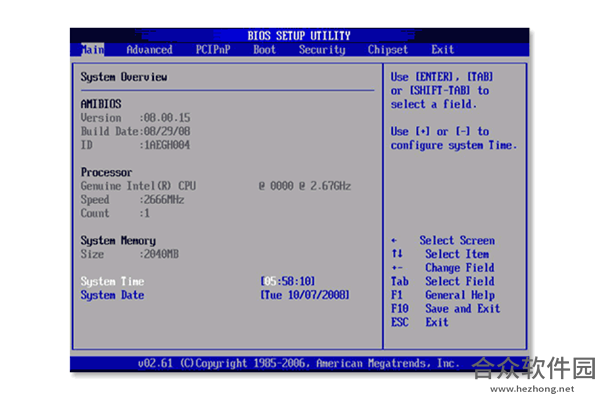Click the Genuine Intel(R) CPU text
The width and height of the screenshot is (600, 399).
click(x=138, y=186)
